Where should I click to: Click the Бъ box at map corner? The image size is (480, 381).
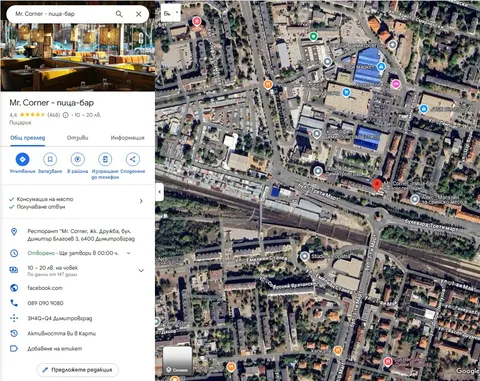click(x=167, y=13)
